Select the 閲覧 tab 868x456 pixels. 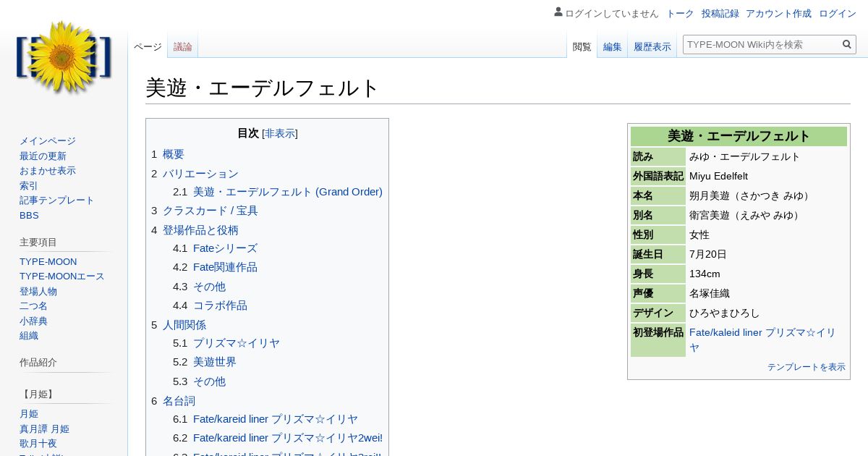(x=582, y=46)
